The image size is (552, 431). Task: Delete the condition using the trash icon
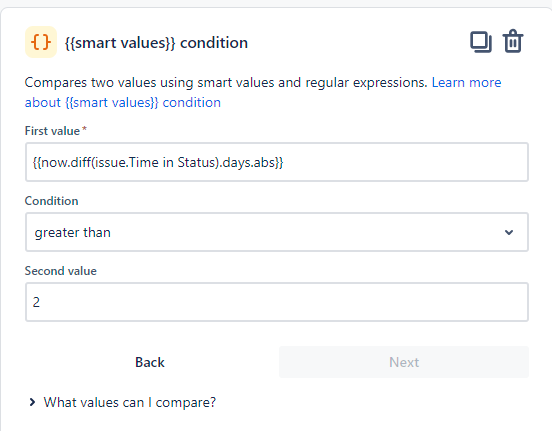click(513, 41)
